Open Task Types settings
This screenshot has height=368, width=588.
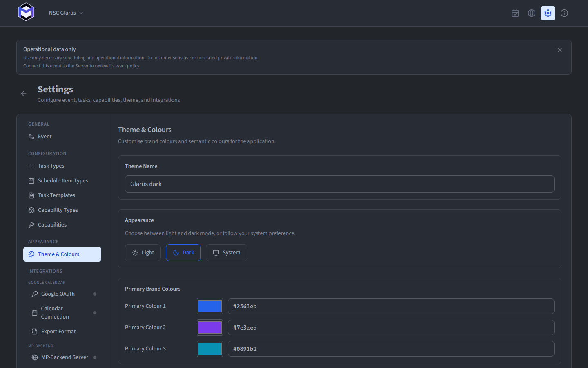tap(62, 166)
